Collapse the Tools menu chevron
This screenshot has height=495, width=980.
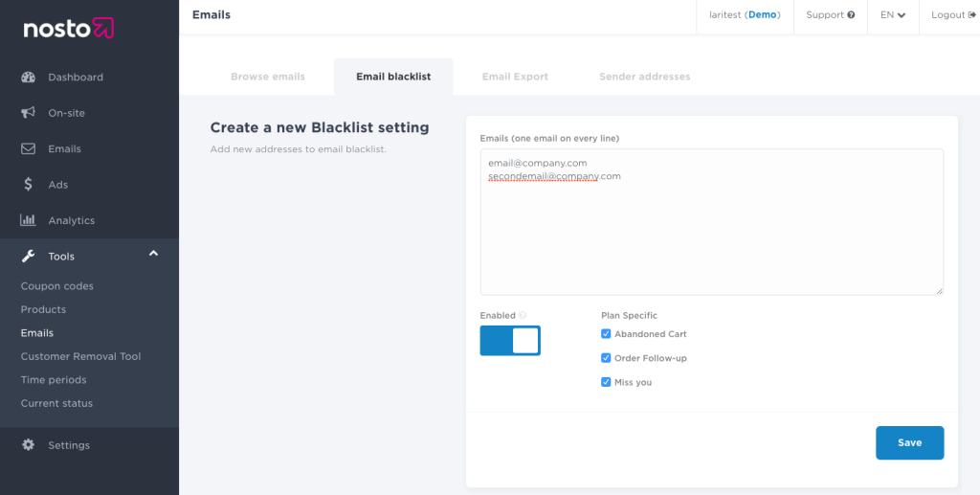pyautogui.click(x=153, y=254)
